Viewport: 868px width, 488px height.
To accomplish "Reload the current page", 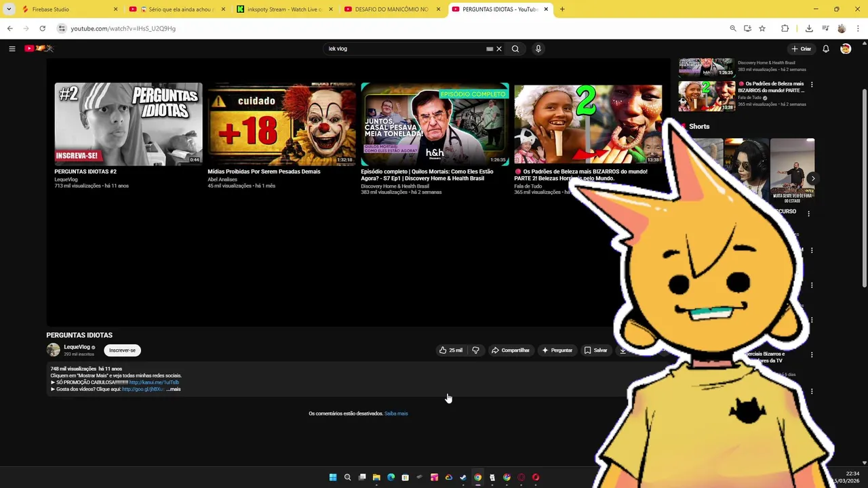I will [x=42, y=28].
